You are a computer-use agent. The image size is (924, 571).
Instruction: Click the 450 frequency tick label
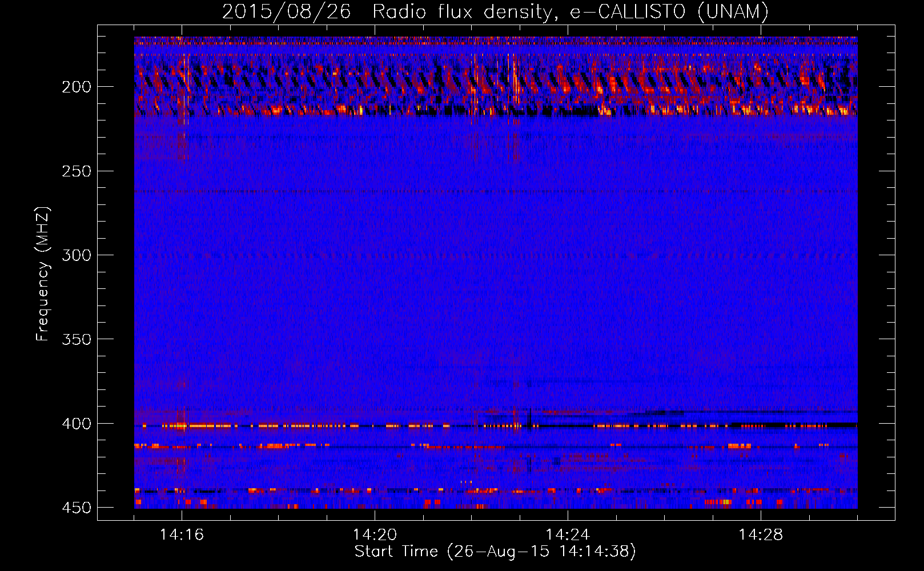tap(77, 508)
